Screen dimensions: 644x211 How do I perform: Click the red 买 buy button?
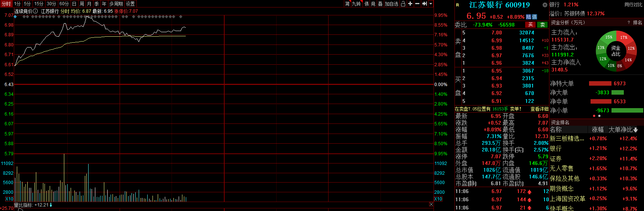(x=530, y=25)
